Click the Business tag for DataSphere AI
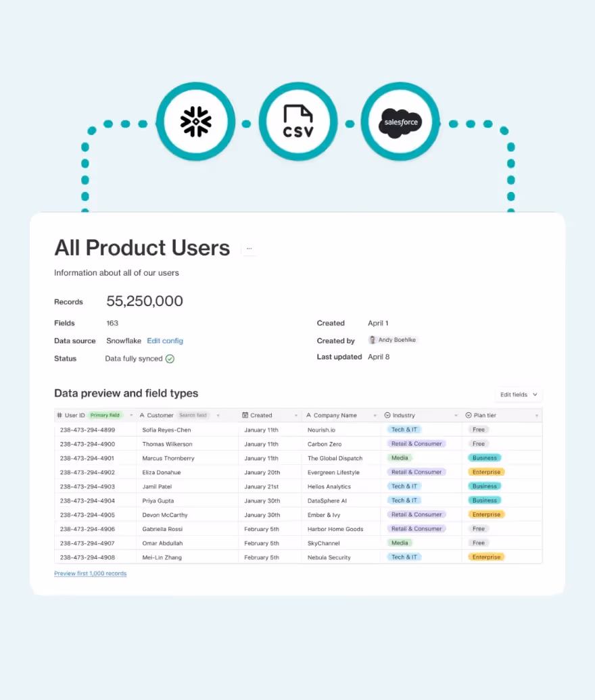The width and height of the screenshot is (595, 700). 485,501
